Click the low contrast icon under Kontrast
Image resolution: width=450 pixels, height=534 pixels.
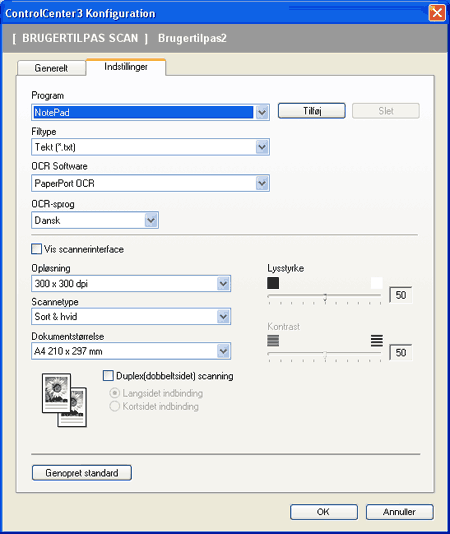[273, 340]
